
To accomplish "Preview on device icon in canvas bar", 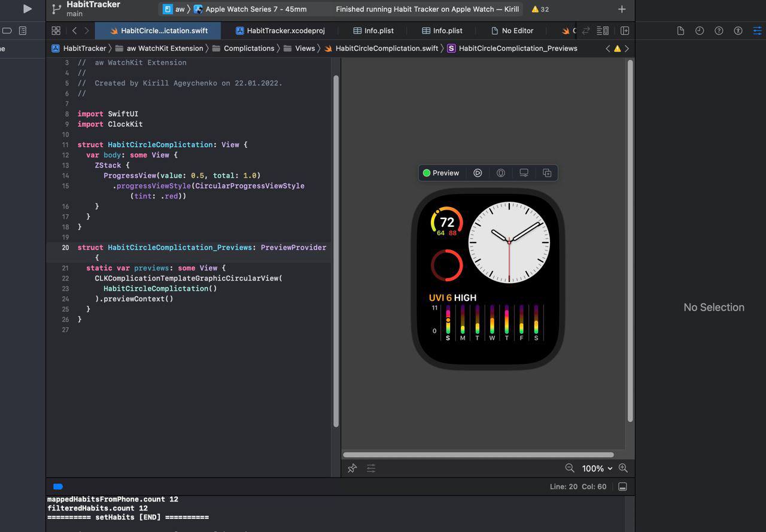I will pyautogui.click(x=501, y=173).
